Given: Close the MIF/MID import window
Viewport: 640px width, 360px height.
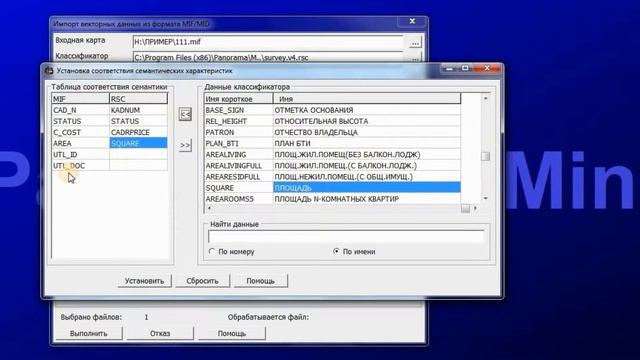Looking at the screenshot, I should [412, 21].
